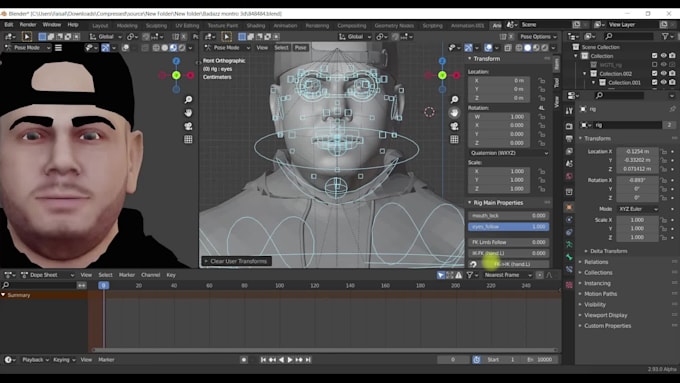Open the Dope Sheet editor mode dropdown
The image size is (680, 383).
pos(48,275)
